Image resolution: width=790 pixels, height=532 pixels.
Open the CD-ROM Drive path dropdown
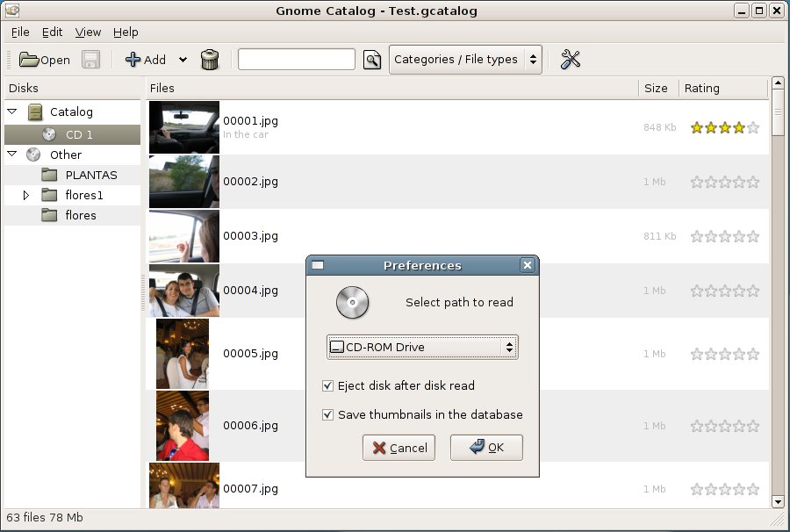(x=422, y=347)
